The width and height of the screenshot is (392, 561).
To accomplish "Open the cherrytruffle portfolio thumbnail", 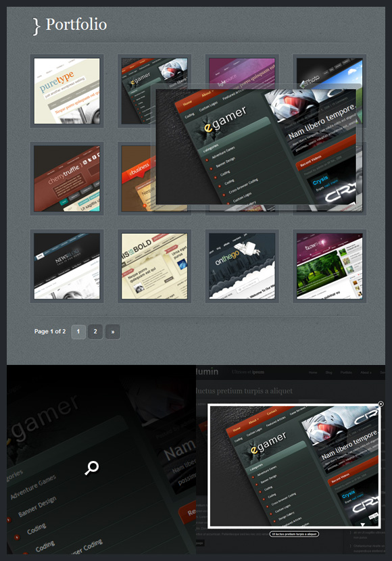I will (x=67, y=178).
